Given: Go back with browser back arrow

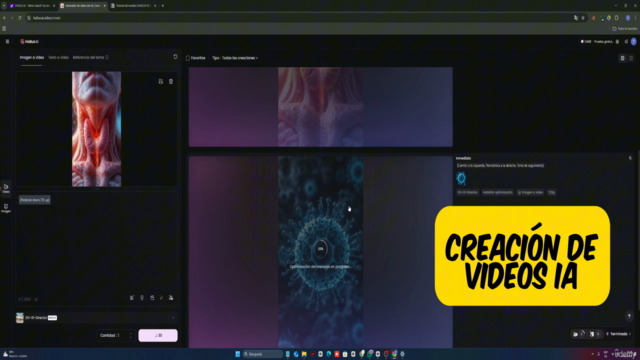Looking at the screenshot, I should [4, 18].
